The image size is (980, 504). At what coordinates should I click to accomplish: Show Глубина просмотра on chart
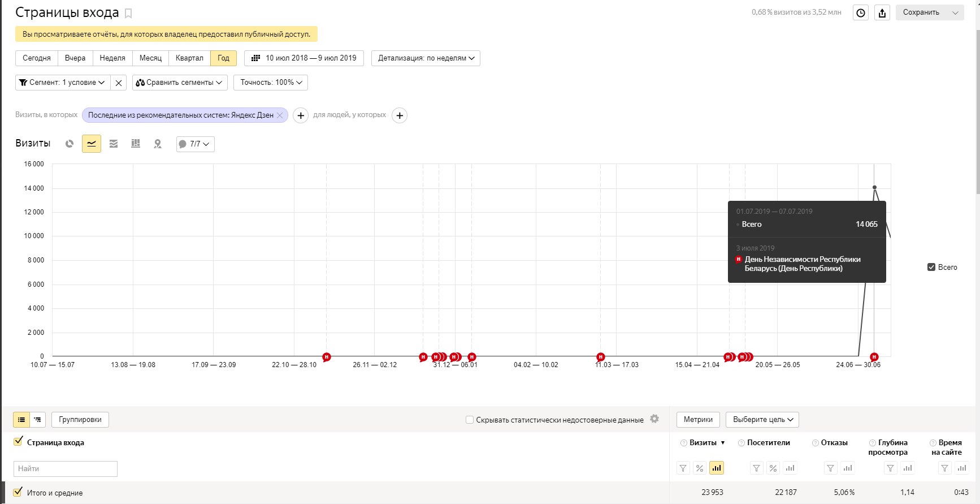point(907,468)
